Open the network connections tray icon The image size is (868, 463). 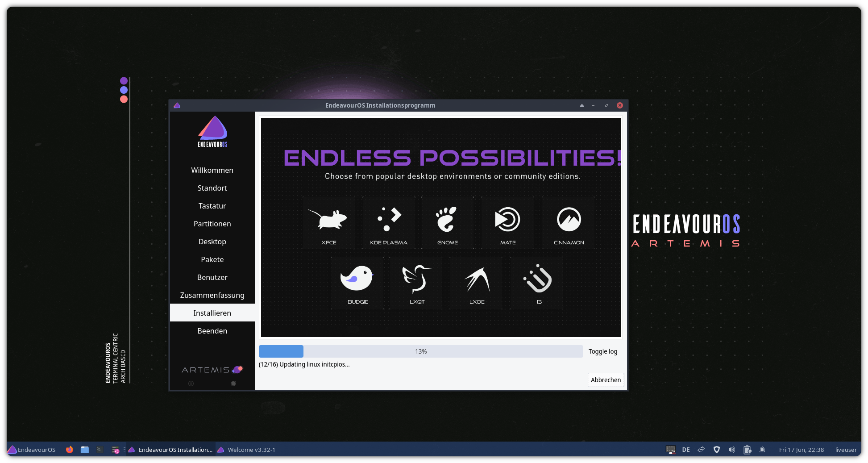pyautogui.click(x=701, y=450)
